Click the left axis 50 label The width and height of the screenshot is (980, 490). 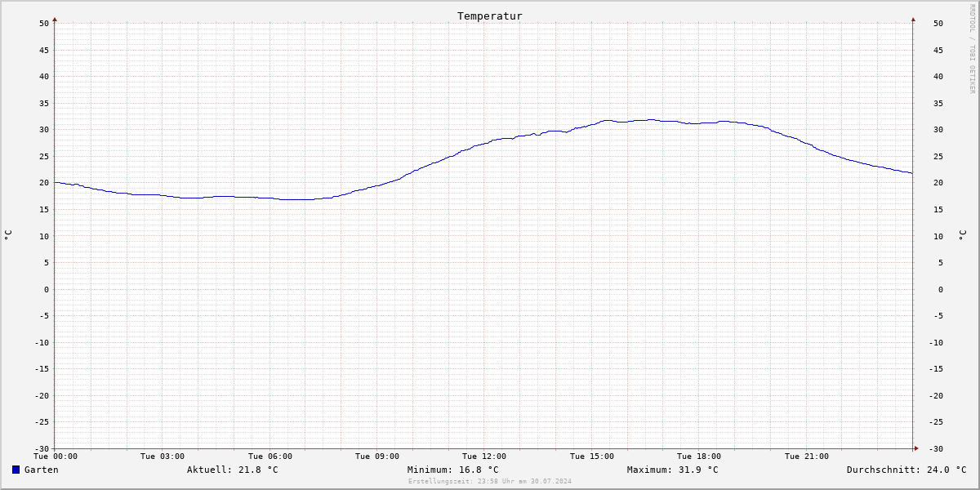[x=44, y=24]
